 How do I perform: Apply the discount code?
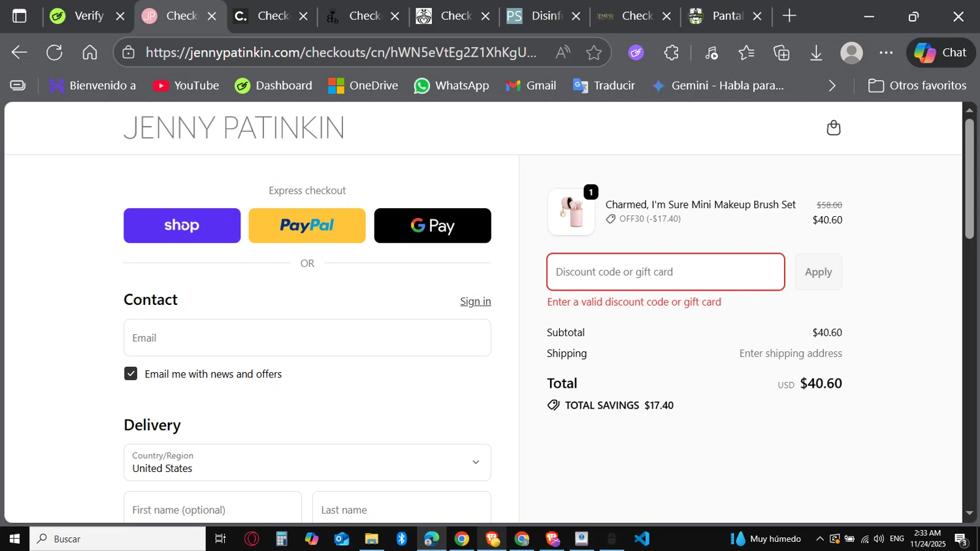pos(818,272)
